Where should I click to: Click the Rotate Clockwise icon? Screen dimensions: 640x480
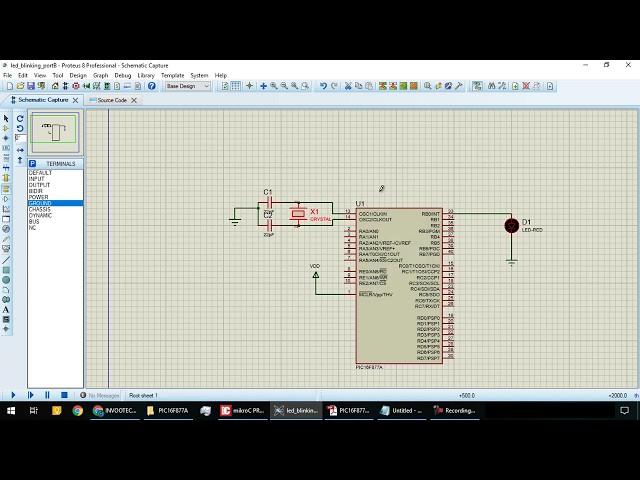[x=20, y=118]
